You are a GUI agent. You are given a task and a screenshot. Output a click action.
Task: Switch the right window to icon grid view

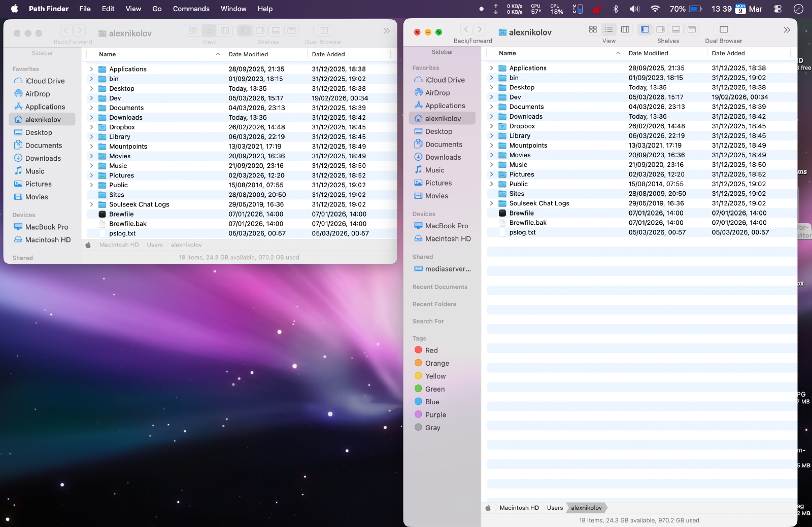(x=592, y=29)
